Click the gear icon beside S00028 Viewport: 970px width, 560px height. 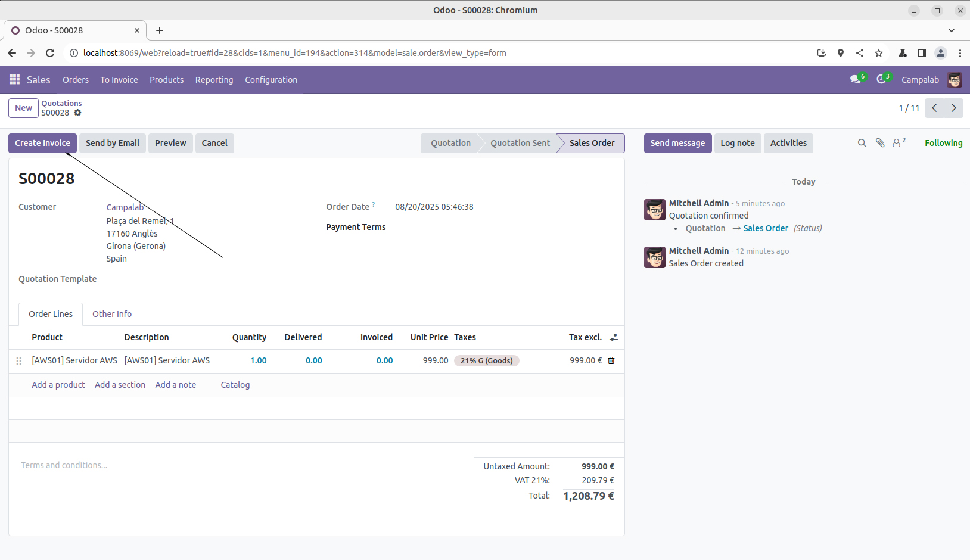pyautogui.click(x=77, y=113)
